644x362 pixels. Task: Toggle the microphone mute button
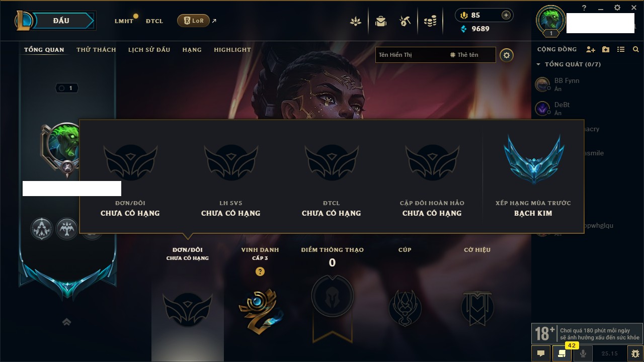click(583, 353)
